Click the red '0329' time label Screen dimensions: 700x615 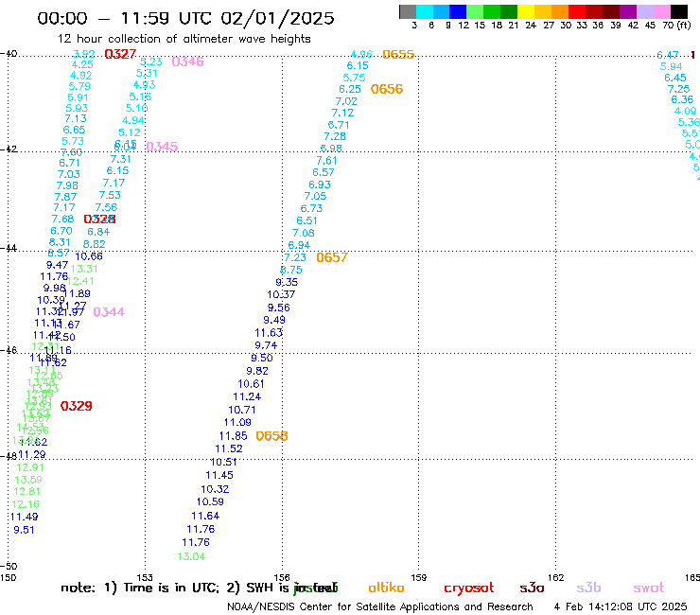coord(76,406)
